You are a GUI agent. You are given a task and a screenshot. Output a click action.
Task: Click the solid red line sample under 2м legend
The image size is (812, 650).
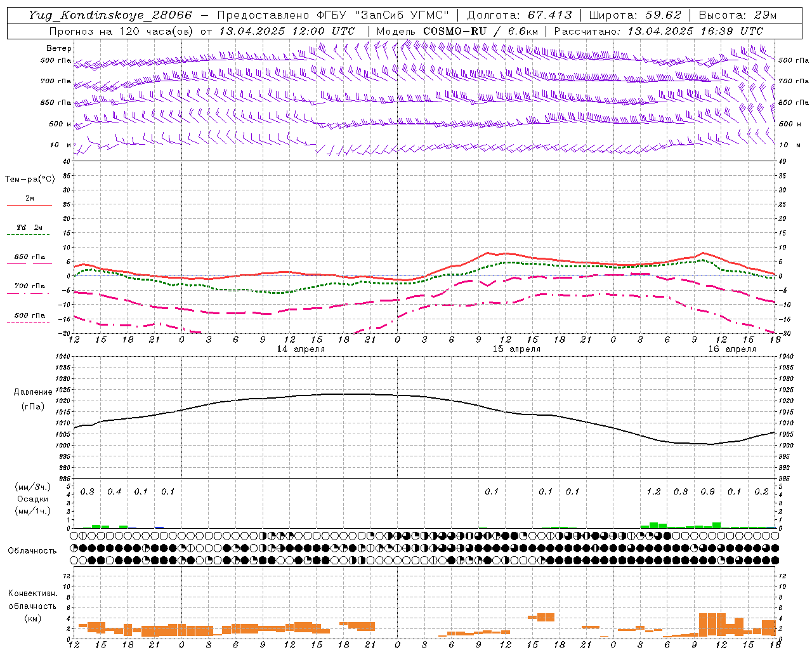point(29,206)
